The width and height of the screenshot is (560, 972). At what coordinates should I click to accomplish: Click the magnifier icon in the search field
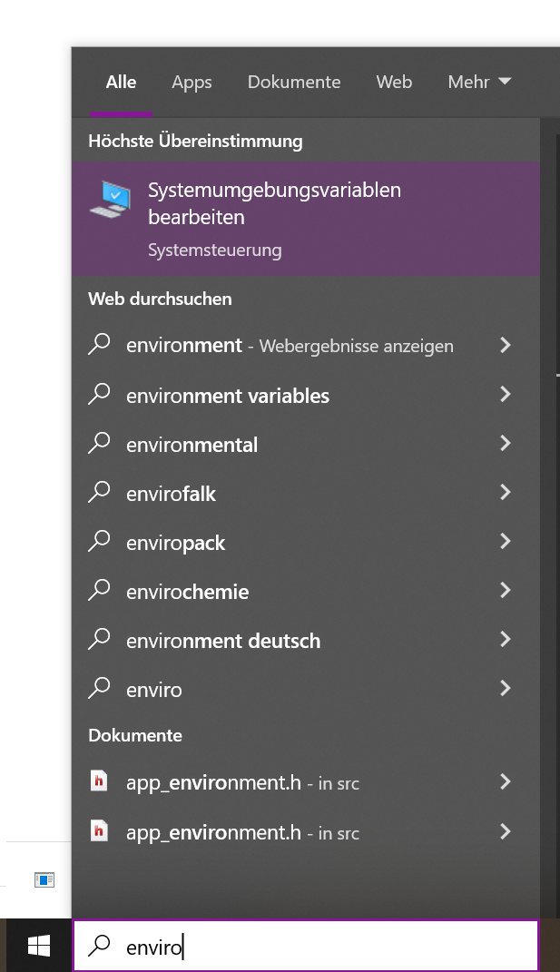point(100,945)
